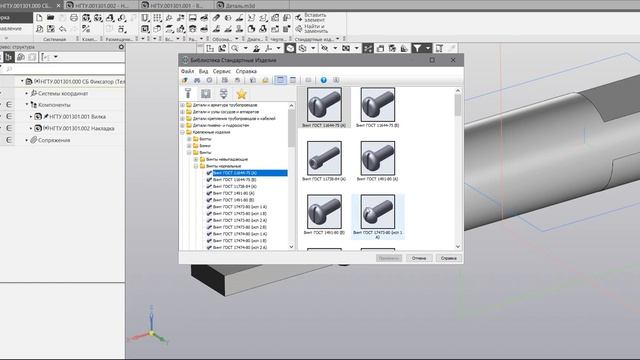Toggle visibility marker of Накладка component row
This screenshot has height=360, width=640.
pos(9,128)
